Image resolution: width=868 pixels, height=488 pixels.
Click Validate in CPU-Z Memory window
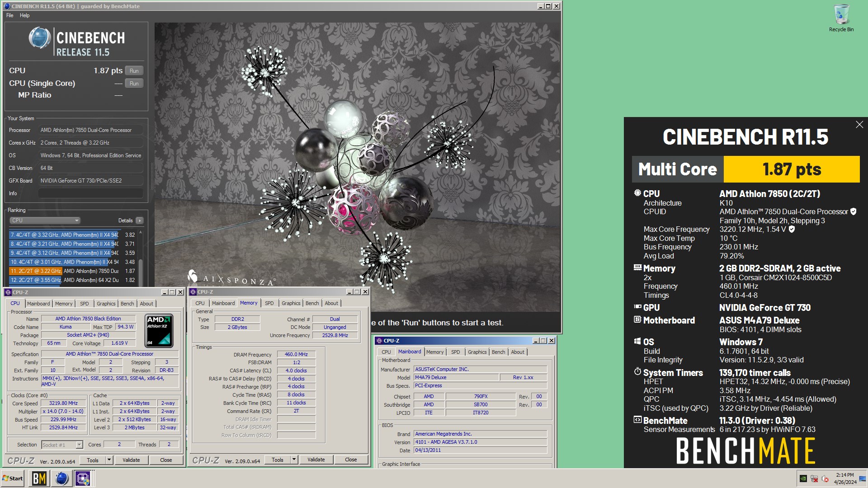click(316, 460)
